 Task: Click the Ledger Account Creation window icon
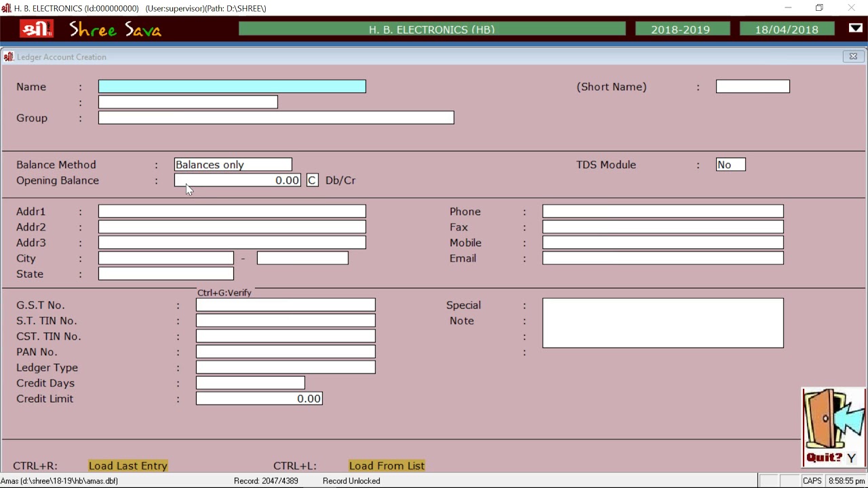(8, 57)
